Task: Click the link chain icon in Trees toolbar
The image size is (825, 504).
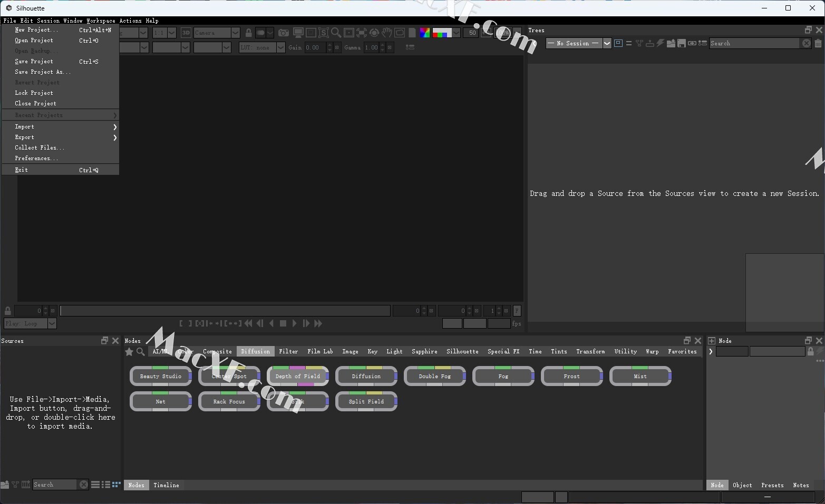Action: 692,43
